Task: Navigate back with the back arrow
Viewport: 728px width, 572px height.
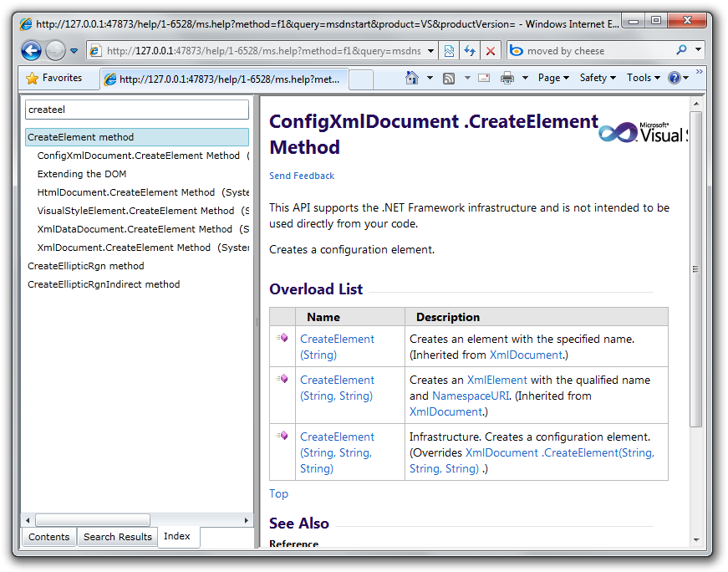Action: 31,51
